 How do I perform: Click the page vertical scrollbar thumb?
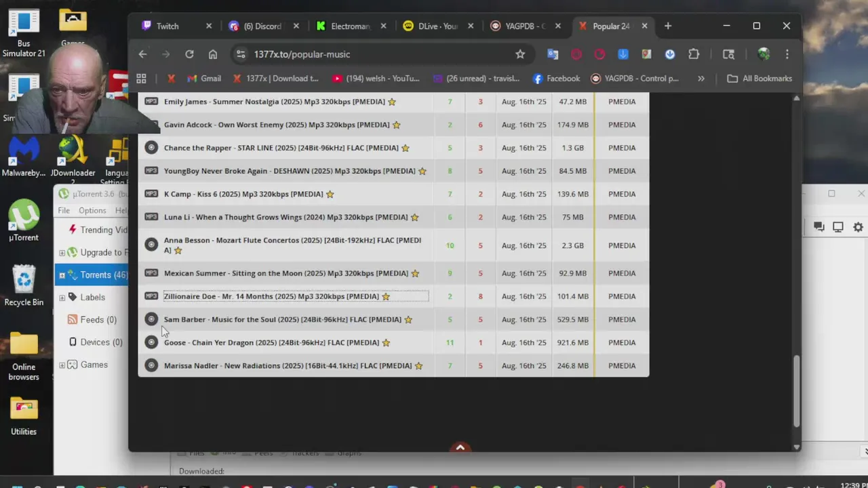[x=797, y=391]
